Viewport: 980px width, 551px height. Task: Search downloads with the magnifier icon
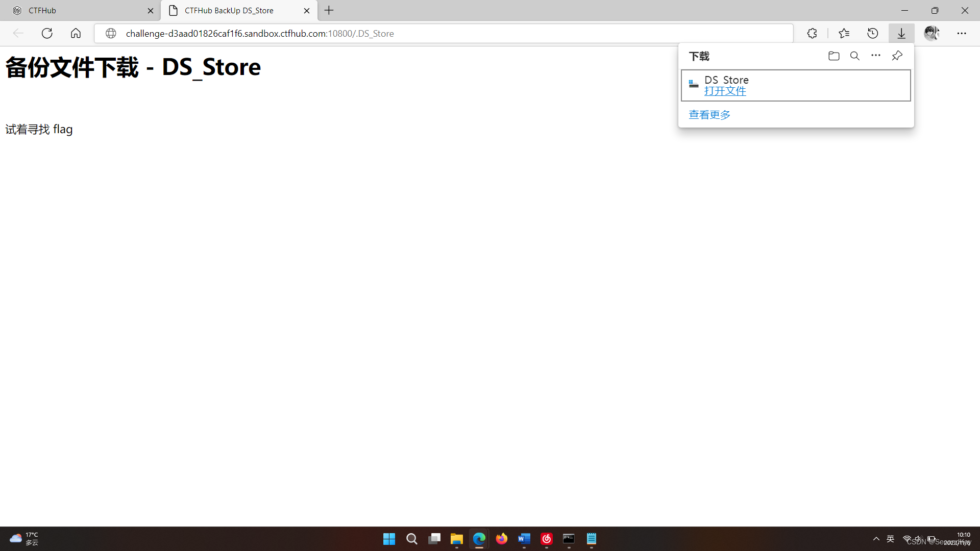pos(855,56)
